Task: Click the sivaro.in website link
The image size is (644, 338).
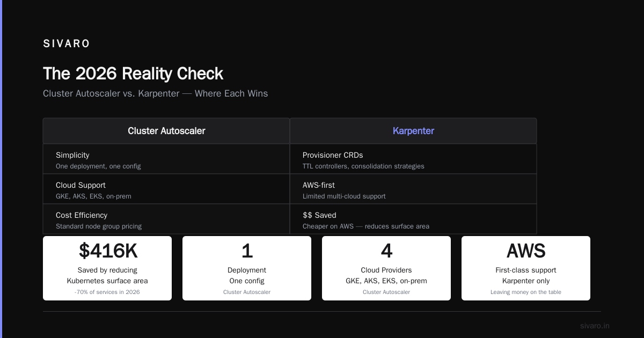Action: pyautogui.click(x=595, y=326)
